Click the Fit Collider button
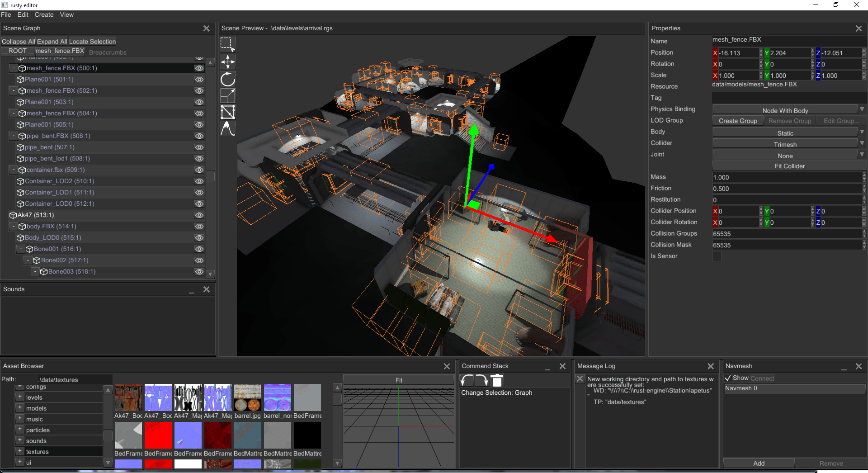Image resolution: width=868 pixels, height=473 pixels. coord(789,166)
